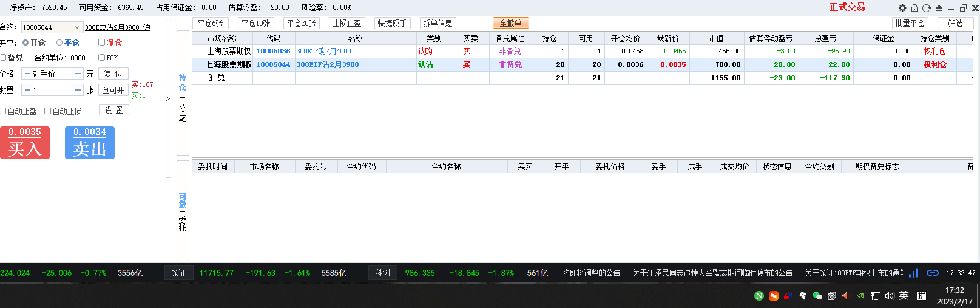
Task: Click the circular refresh arrow icon
Action: pos(926,8)
